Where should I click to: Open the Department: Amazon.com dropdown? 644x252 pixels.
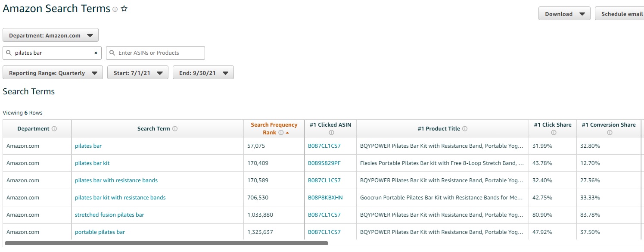[50, 35]
